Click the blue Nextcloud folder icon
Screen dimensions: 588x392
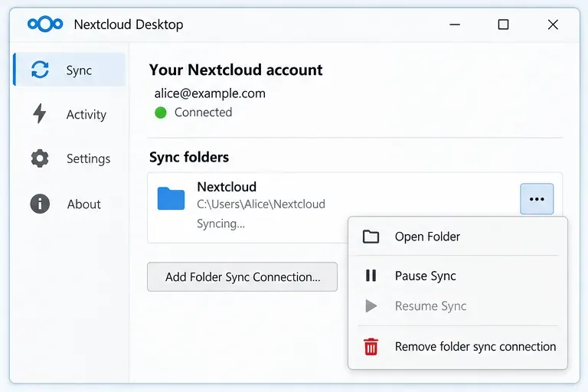tap(171, 198)
